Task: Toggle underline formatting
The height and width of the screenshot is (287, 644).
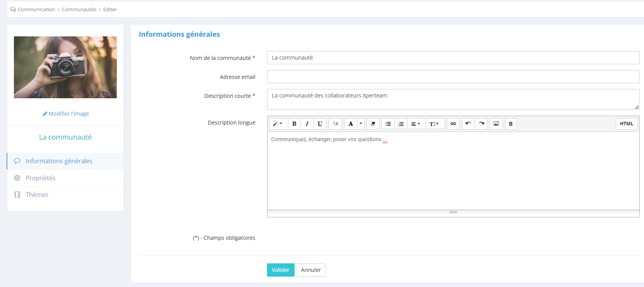Action: click(320, 124)
